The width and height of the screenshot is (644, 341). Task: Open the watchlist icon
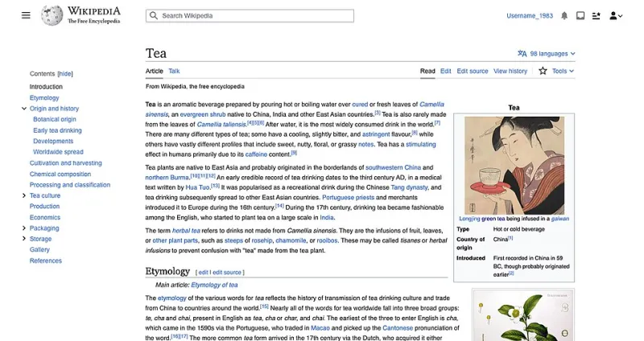click(x=597, y=15)
